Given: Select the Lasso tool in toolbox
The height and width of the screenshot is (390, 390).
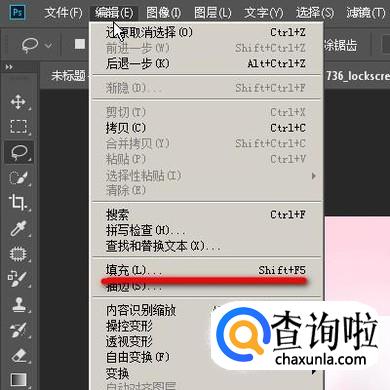Looking at the screenshot, I should [19, 152].
